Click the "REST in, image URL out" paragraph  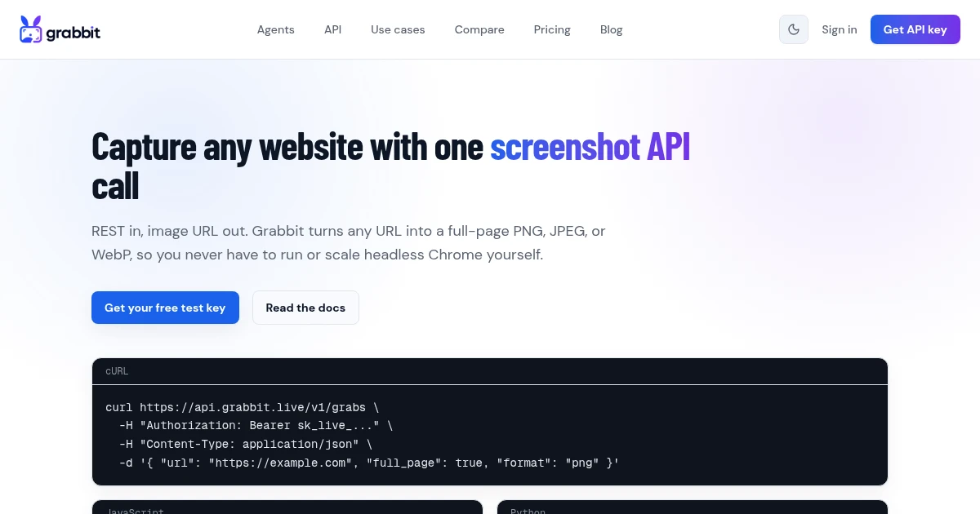(x=349, y=242)
